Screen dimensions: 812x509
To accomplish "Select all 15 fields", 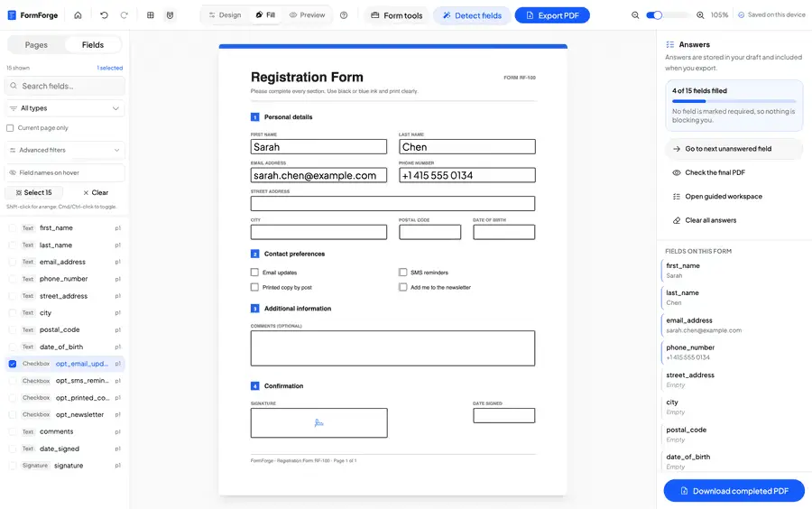I will (33, 192).
